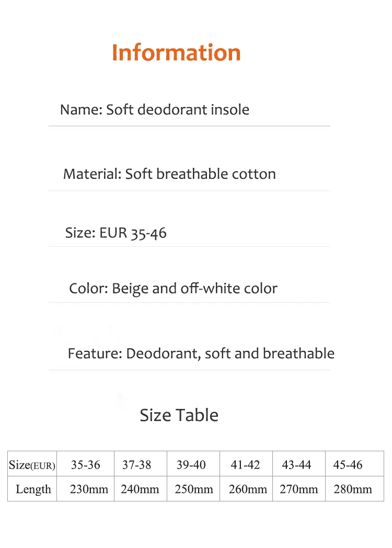Select the Material: Soft breathable cotton text

tap(169, 174)
